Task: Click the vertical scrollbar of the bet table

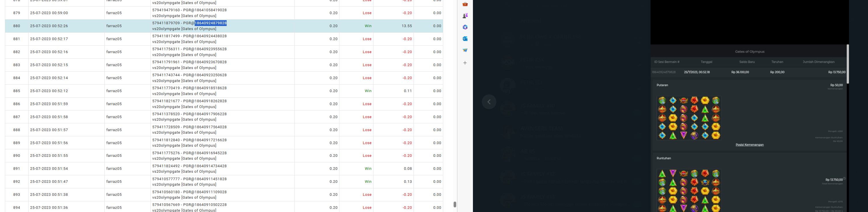Action: [x=454, y=204]
